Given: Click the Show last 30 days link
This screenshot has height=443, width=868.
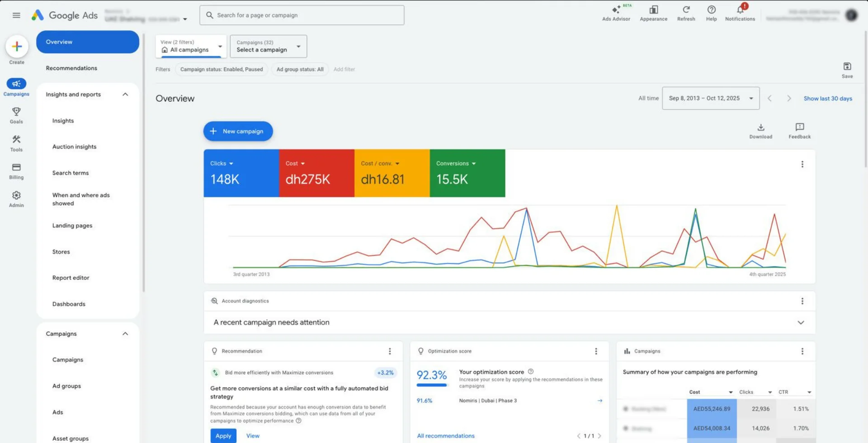Looking at the screenshot, I should click(x=827, y=99).
